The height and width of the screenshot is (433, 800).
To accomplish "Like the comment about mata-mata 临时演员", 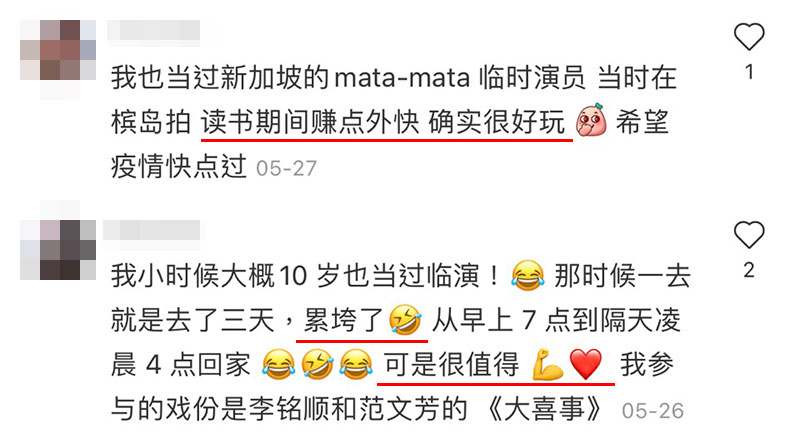I will 748,37.
